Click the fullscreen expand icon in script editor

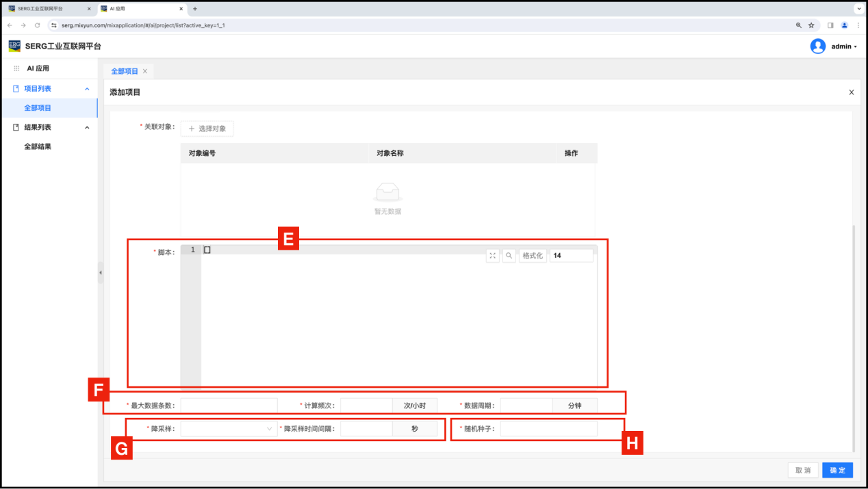coord(492,255)
